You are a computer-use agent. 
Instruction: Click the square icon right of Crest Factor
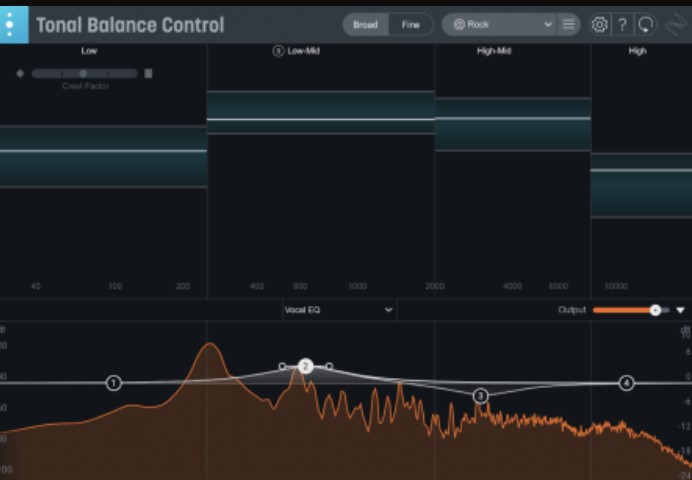(x=148, y=73)
